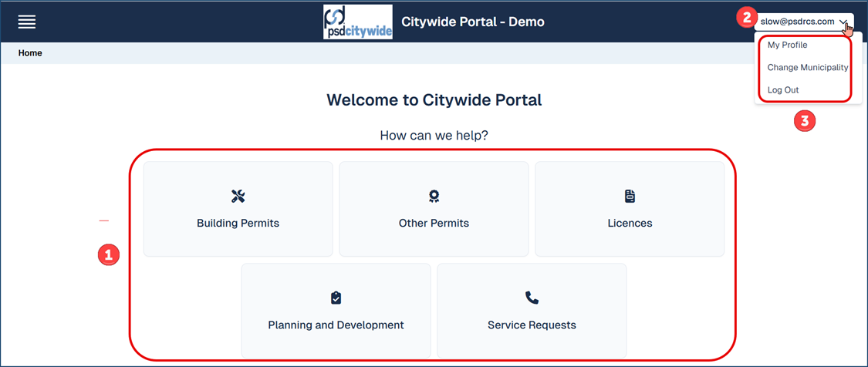Open the Other Permits card label
This screenshot has height=367, width=868.
(434, 224)
